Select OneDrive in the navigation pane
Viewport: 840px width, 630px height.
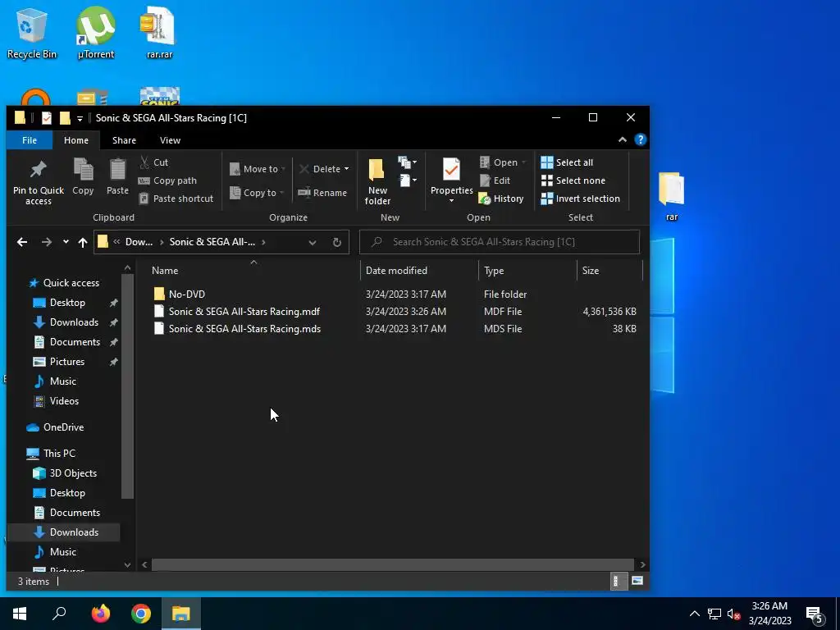point(63,427)
